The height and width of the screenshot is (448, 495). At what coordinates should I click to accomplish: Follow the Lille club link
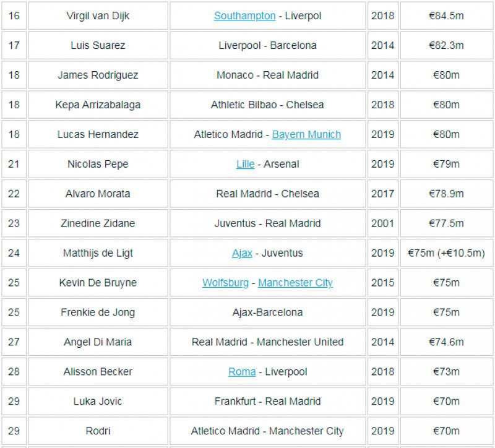pyautogui.click(x=245, y=164)
